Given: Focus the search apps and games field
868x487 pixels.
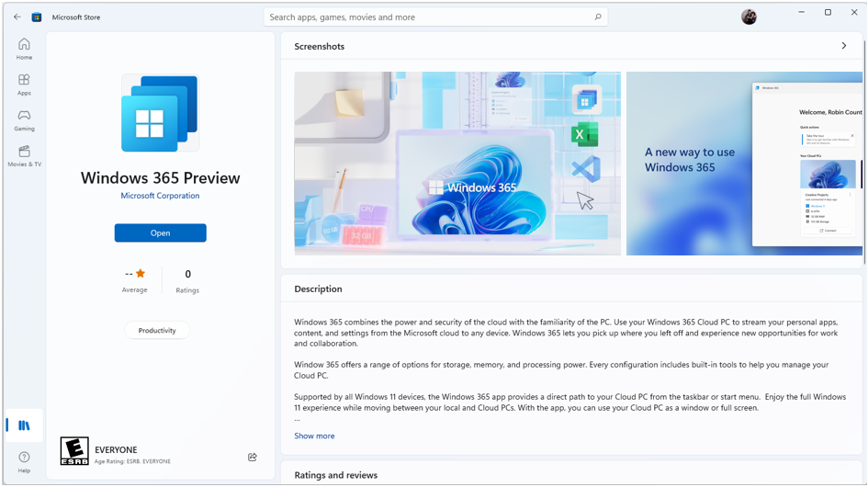Looking at the screenshot, I should 435,17.
